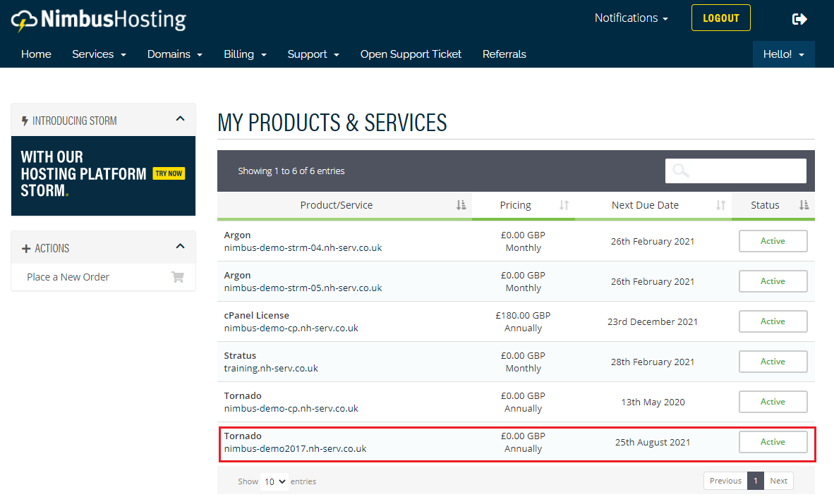
Task: Open the Referrals page
Action: tap(504, 54)
